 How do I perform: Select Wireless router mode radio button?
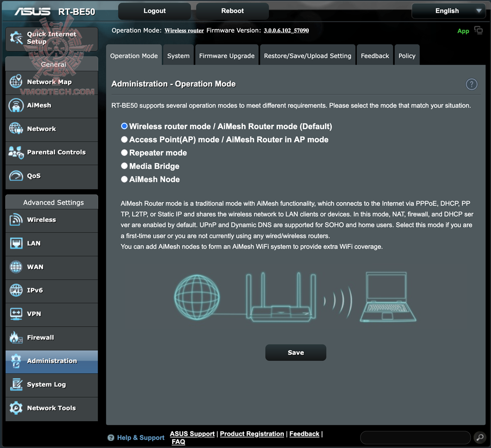(124, 126)
